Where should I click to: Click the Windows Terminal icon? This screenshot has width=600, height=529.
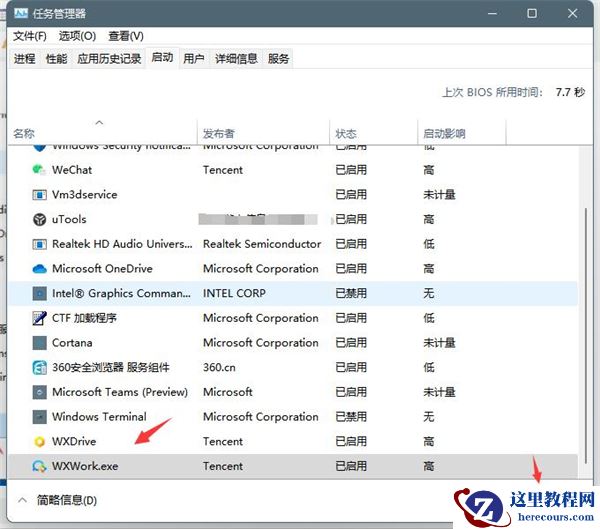pos(39,417)
